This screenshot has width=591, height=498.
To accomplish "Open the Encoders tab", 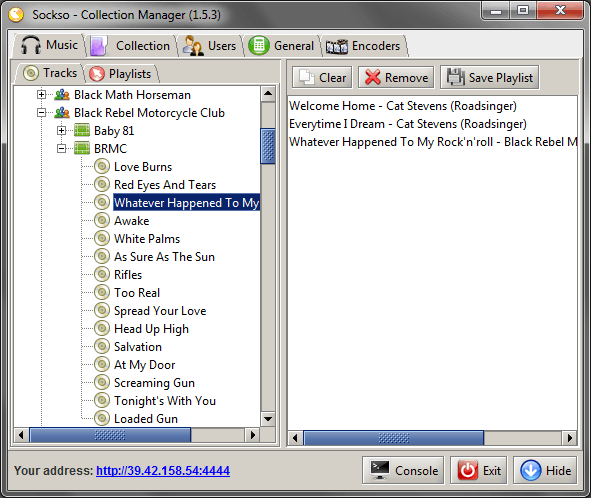I will pos(364,46).
